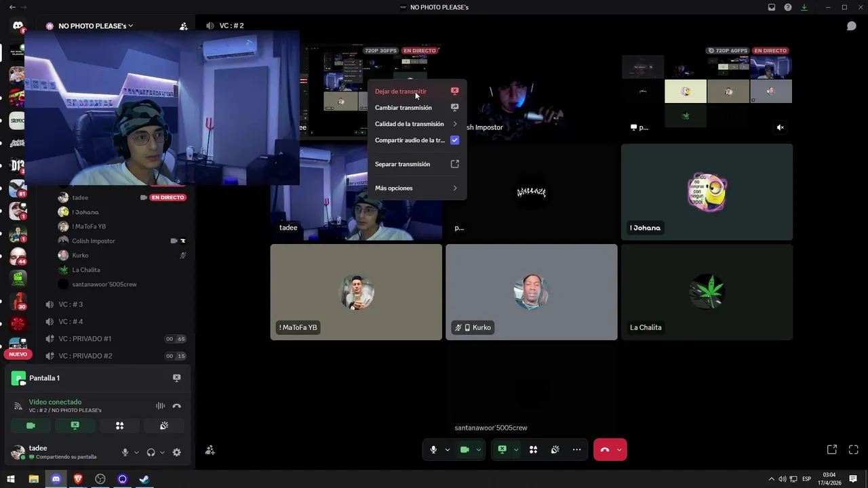Image resolution: width=868 pixels, height=488 pixels.
Task: Open the help question-mark icon
Action: (788, 7)
